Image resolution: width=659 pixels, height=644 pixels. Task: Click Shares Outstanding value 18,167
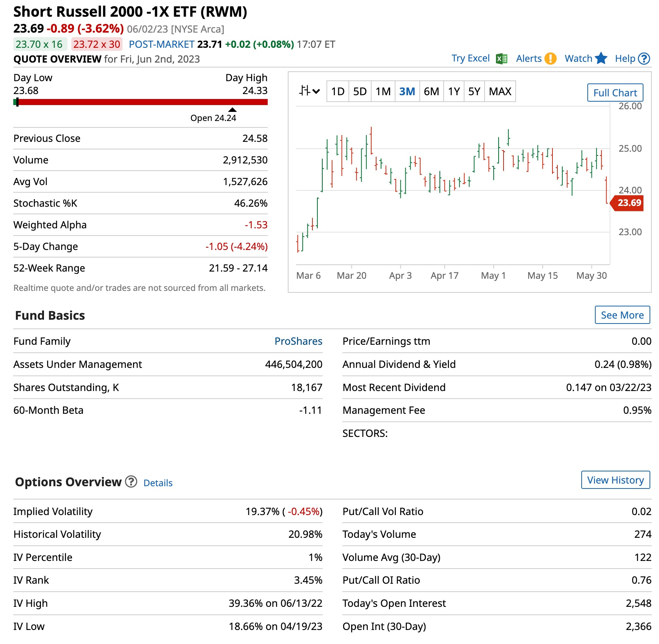306,387
